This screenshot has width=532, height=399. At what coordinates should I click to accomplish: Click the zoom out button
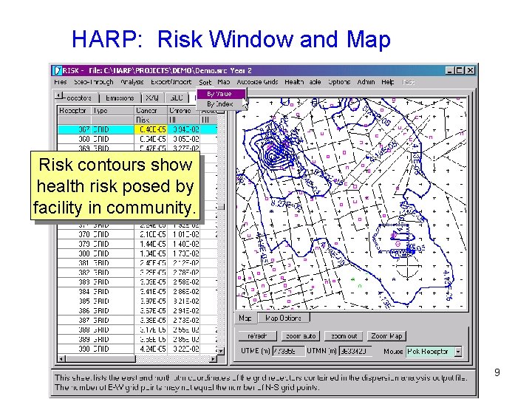pyautogui.click(x=344, y=336)
